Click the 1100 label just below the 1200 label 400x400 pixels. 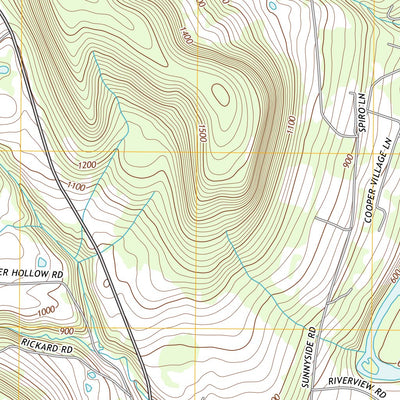[x=76, y=186]
